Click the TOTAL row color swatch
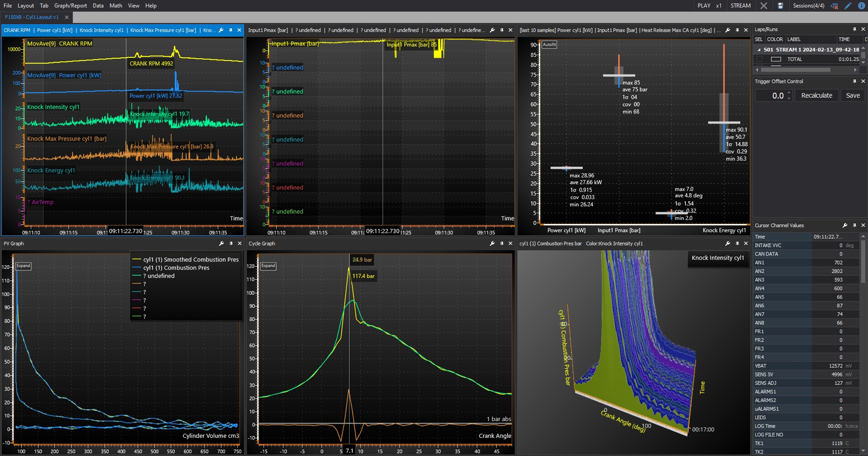The image size is (868, 456). pyautogui.click(x=776, y=59)
